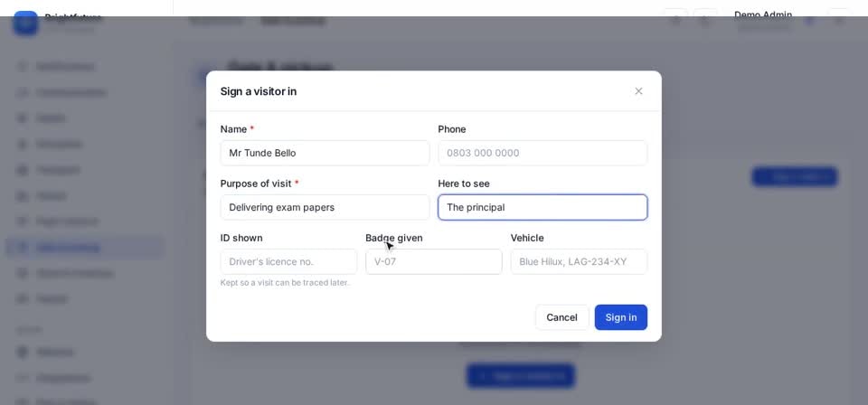Viewport: 868px width, 405px height.
Task: Focus the Badge given input
Action: tap(433, 261)
